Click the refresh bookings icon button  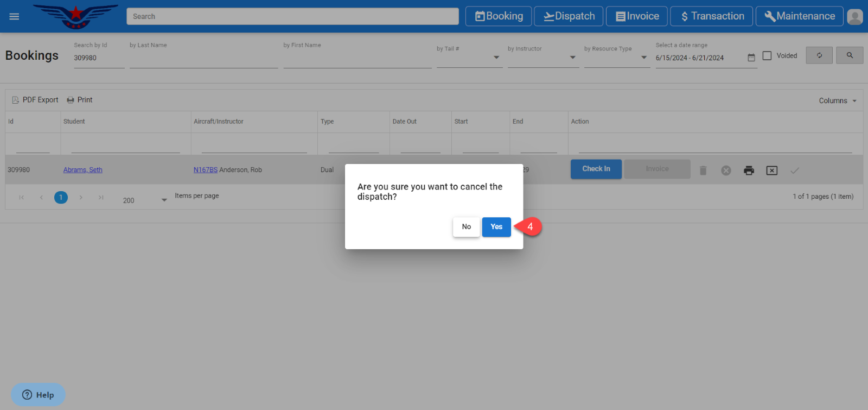[x=819, y=55]
